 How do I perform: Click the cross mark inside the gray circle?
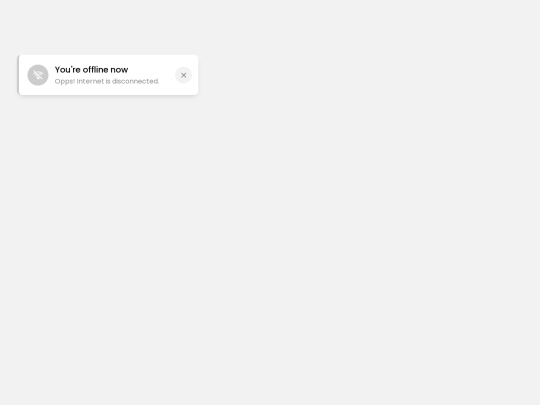183,75
